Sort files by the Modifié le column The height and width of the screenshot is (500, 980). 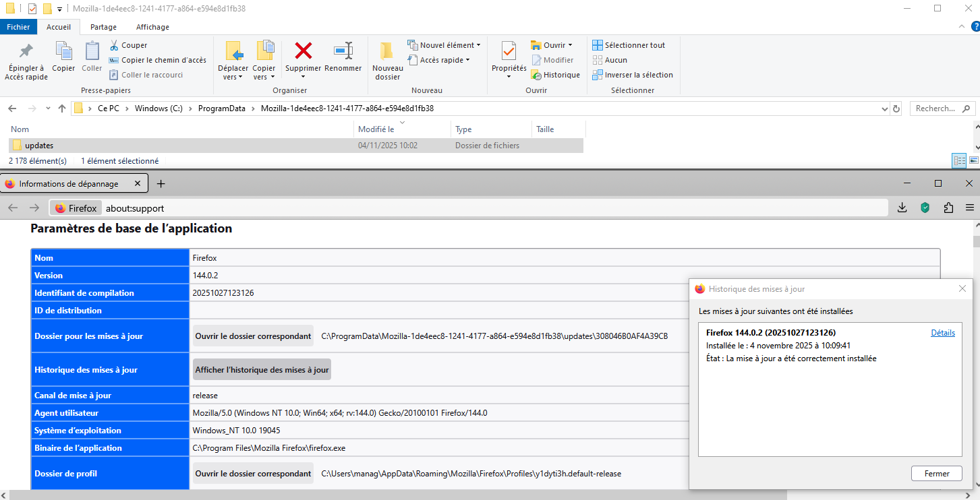coord(402,129)
